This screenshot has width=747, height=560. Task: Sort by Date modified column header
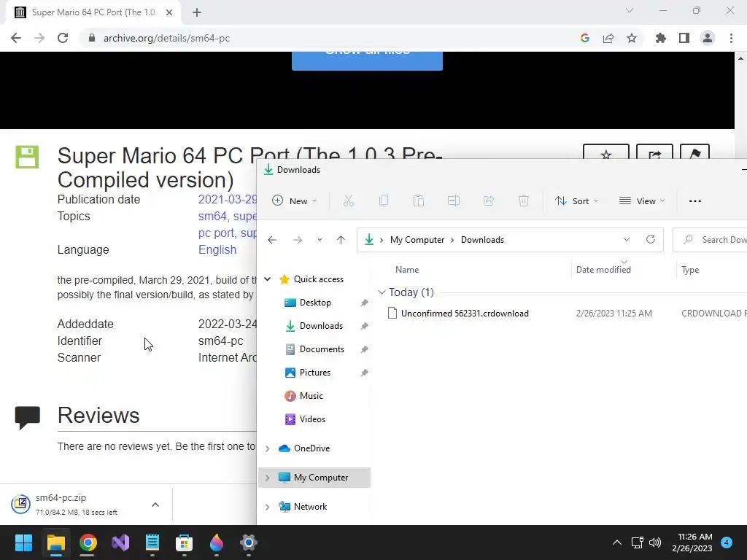(x=603, y=270)
